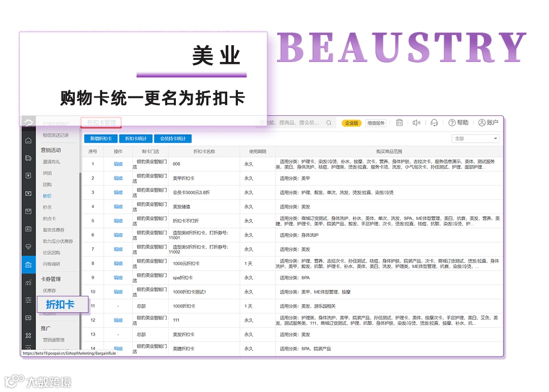Switch to the 折扣卡管理 tab

pyautogui.click(x=101, y=122)
